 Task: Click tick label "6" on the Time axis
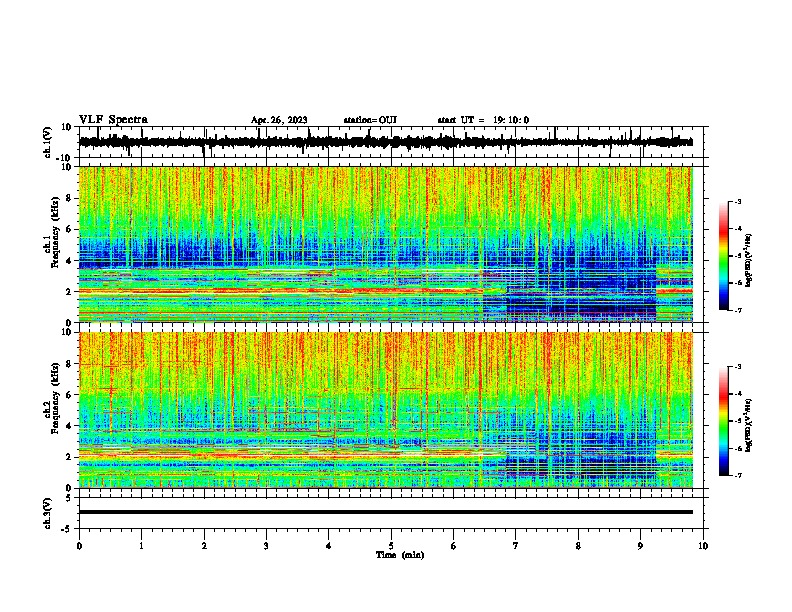tap(454, 546)
